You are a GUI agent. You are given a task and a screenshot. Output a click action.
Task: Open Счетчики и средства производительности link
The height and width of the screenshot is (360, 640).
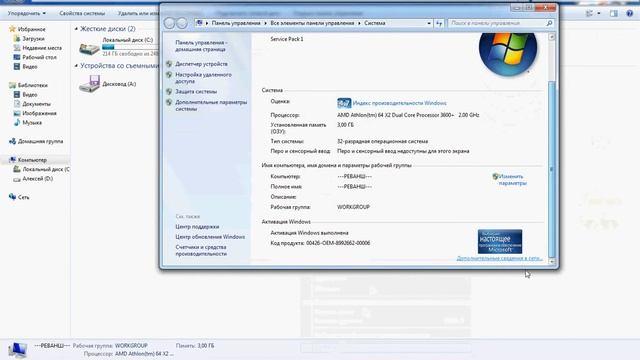click(x=201, y=250)
